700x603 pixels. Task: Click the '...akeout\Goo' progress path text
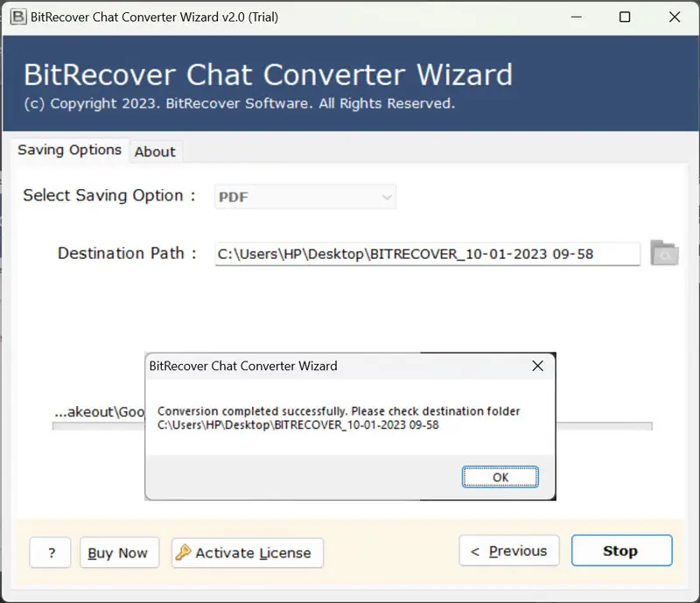click(100, 412)
